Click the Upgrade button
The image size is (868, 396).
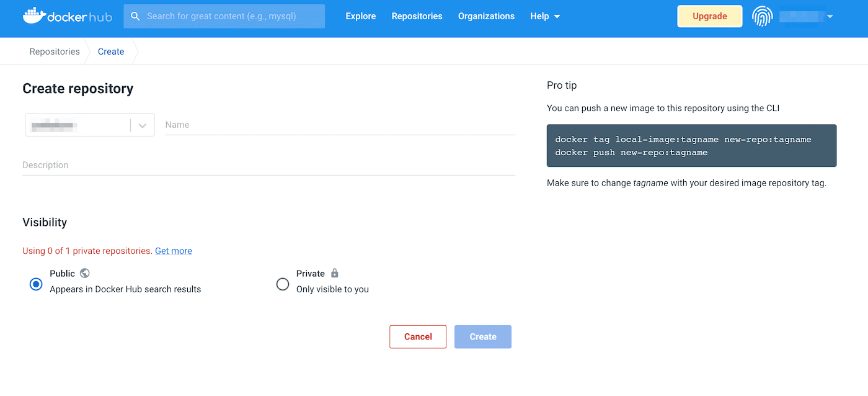point(709,16)
